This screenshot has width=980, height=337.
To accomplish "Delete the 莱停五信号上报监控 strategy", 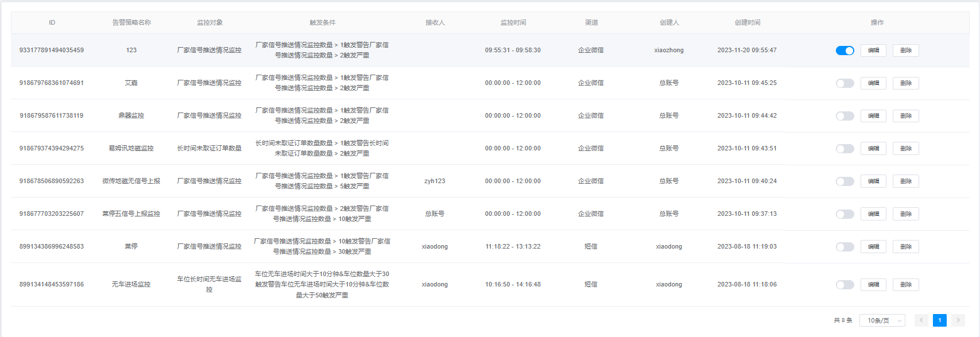I will tap(905, 214).
